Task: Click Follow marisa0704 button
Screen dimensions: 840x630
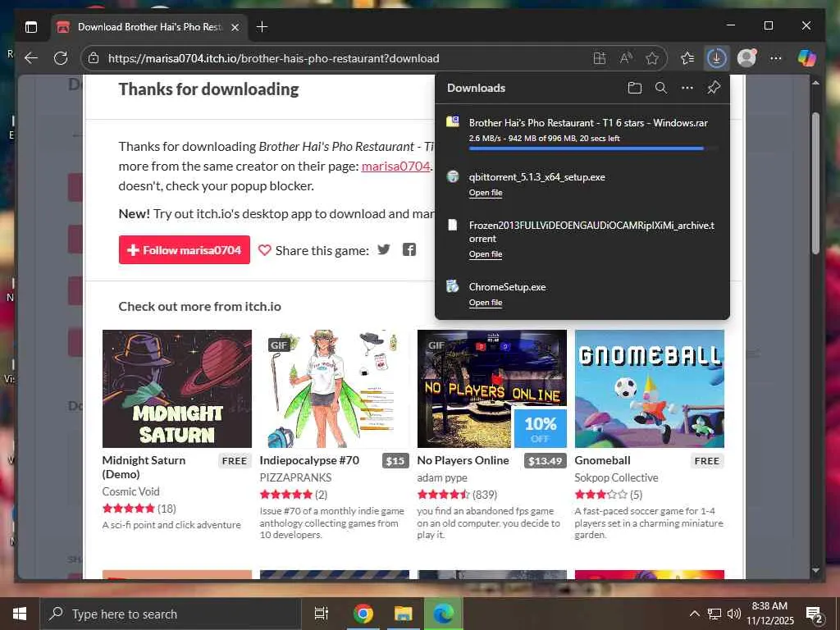Action: coord(185,249)
